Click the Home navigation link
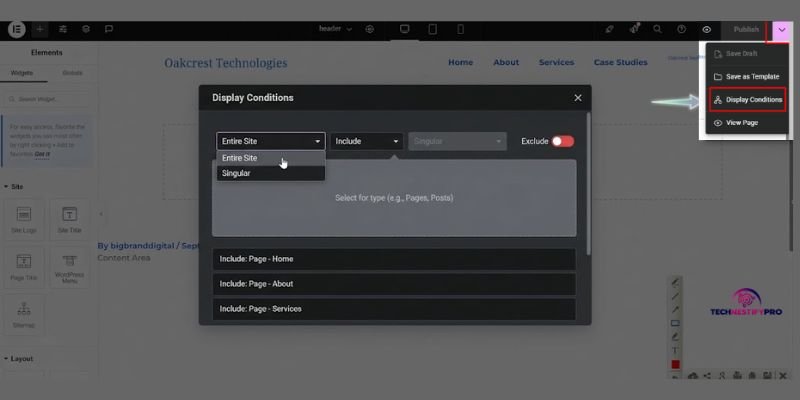Screen dimensions: 800x400 click(x=460, y=62)
